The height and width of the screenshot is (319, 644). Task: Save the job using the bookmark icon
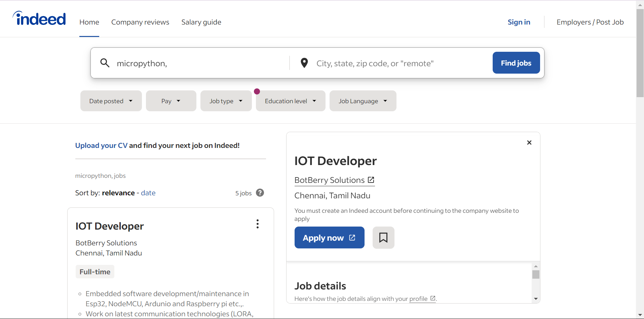tap(383, 237)
